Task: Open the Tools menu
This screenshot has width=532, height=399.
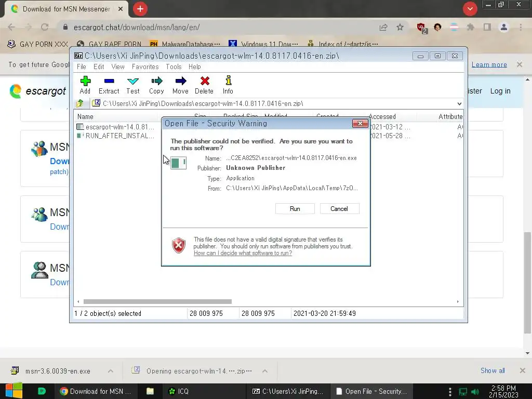Action: click(x=174, y=67)
